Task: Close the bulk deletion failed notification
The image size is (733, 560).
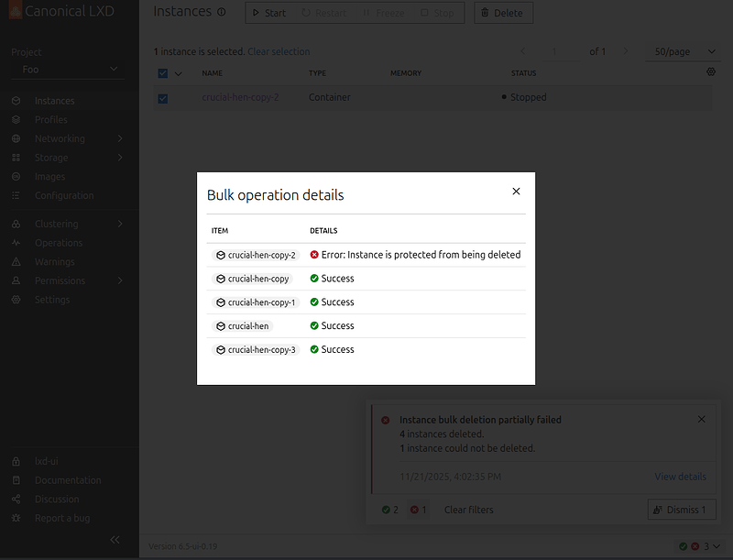Action: click(x=702, y=419)
